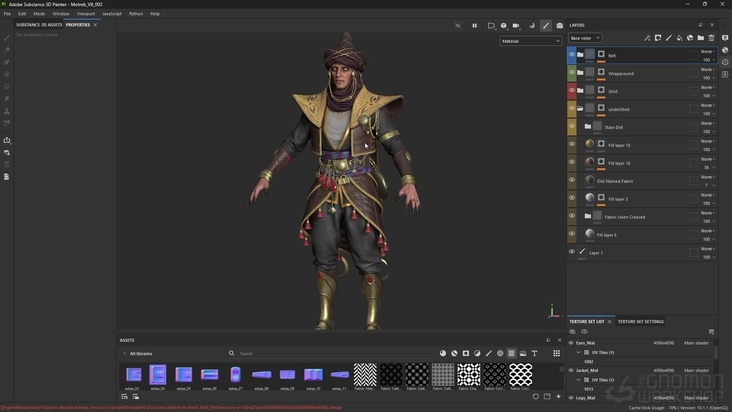
Task: Filter assets by textures grid icon
Action: (x=512, y=353)
